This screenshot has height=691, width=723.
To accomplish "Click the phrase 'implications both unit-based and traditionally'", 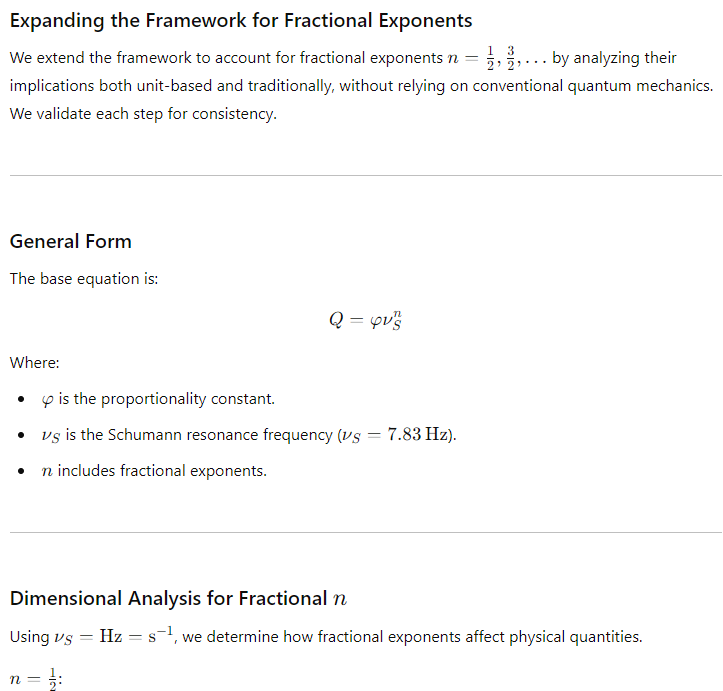I will point(172,86).
